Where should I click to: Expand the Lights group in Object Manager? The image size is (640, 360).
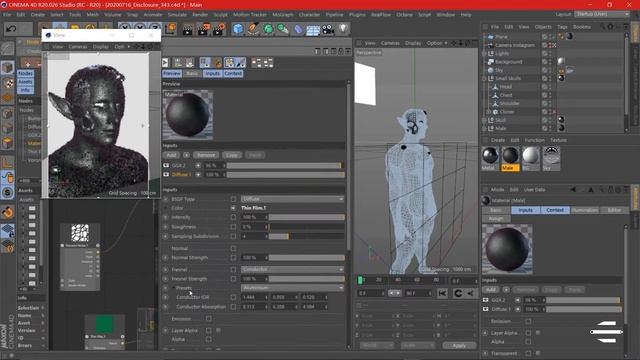click(484, 53)
